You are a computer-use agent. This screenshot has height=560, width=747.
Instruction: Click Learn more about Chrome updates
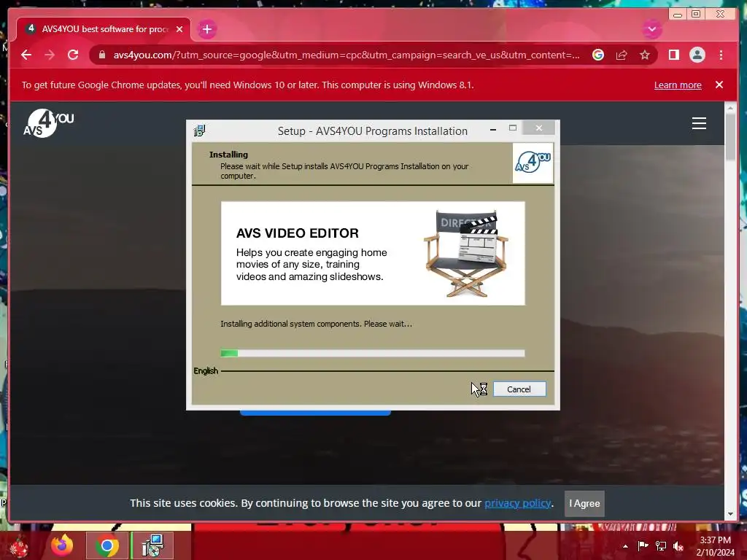pyautogui.click(x=678, y=85)
